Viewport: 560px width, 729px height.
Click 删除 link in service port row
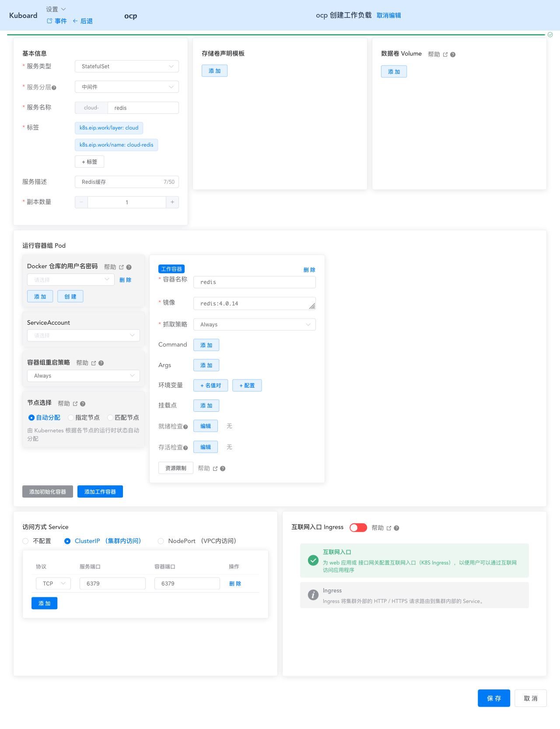click(235, 584)
